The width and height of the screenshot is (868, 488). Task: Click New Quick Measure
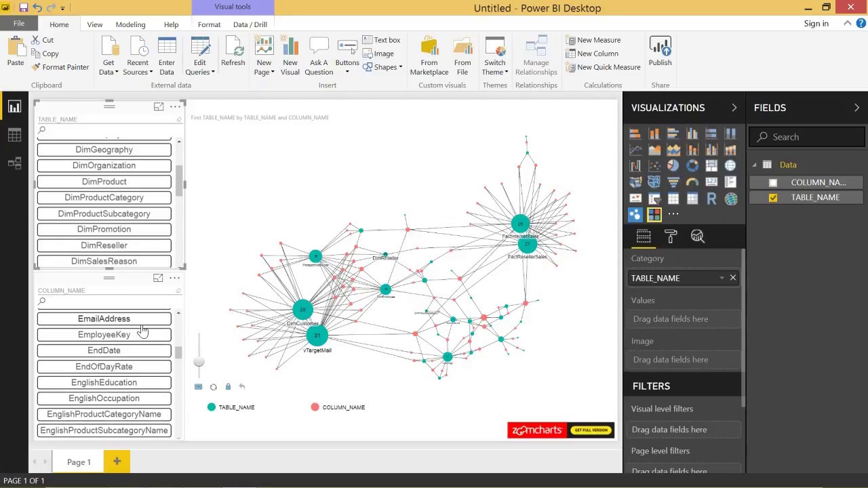[603, 67]
